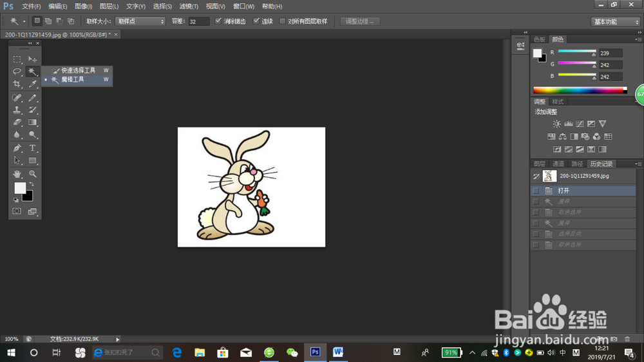Switch to the Layers (图层) tab
Image resolution: width=644 pixels, height=362 pixels.
pyautogui.click(x=540, y=164)
